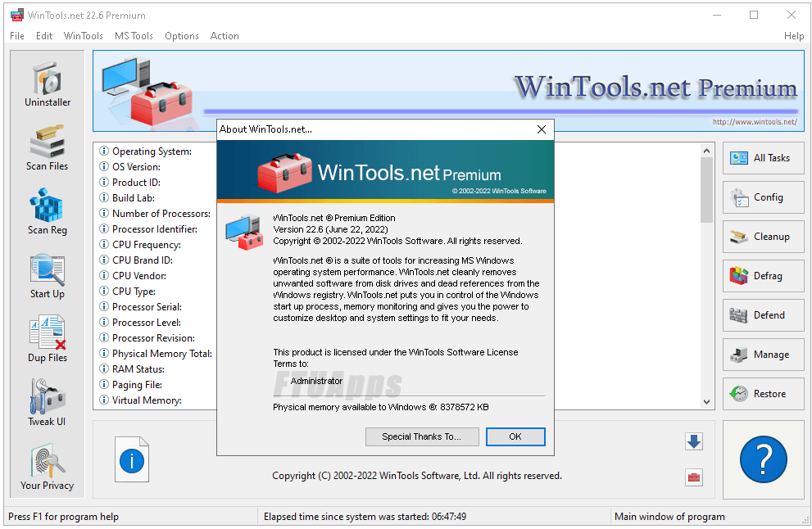Image resolution: width=812 pixels, height=529 pixels.
Task: Click the red toolbox in About dialog banner
Action: pos(284,172)
